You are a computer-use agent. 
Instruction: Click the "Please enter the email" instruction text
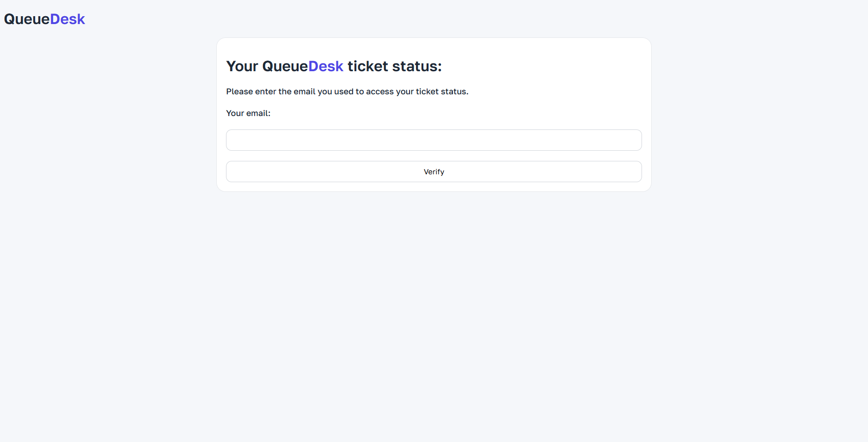click(x=347, y=92)
